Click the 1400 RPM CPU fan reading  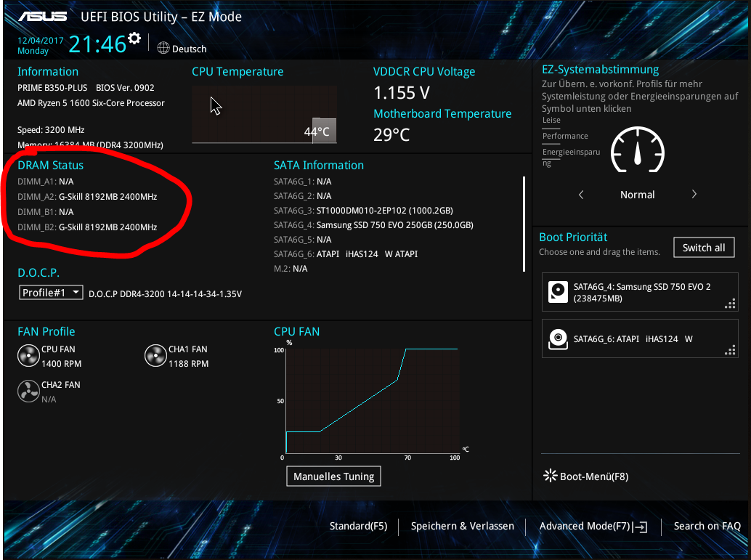point(61,364)
